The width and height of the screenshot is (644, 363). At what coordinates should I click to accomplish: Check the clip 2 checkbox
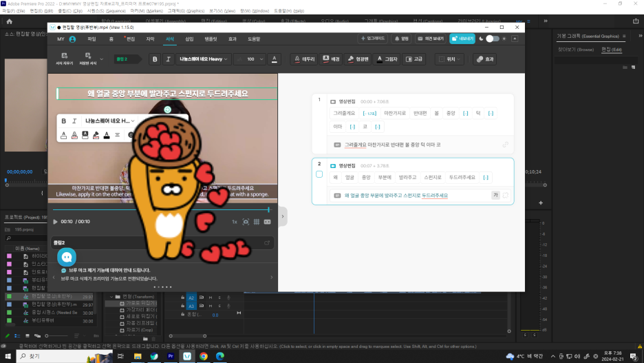tap(319, 174)
